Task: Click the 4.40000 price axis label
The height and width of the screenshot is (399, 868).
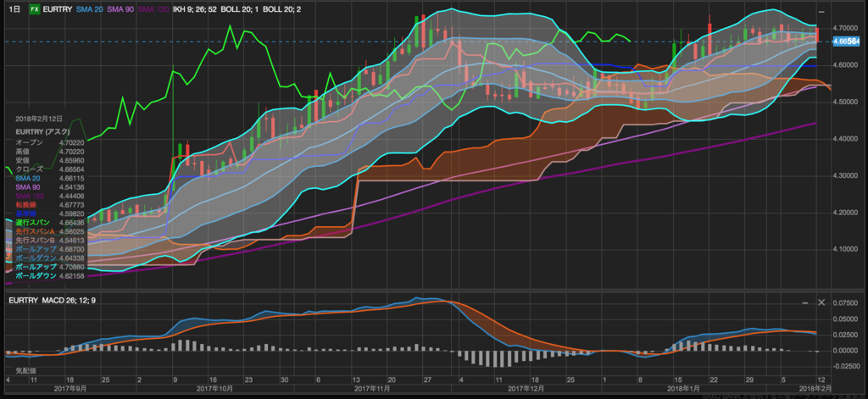Action: (x=847, y=138)
